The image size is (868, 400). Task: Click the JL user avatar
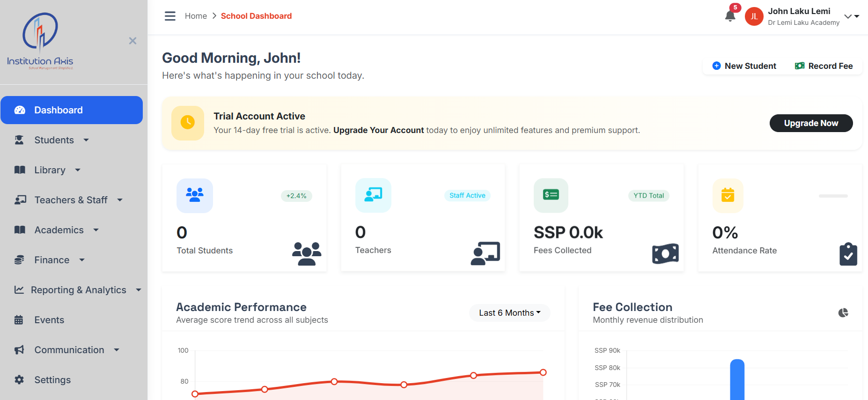754,16
